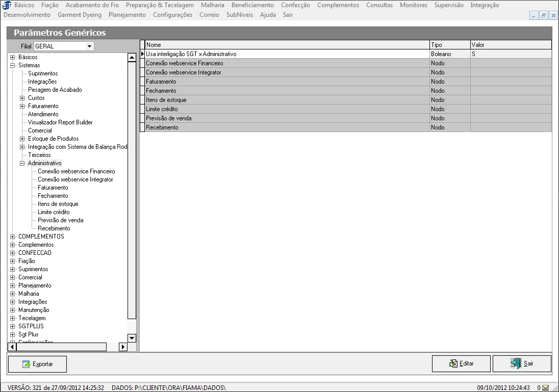Click the Exportar button icon
The width and height of the screenshot is (559, 392).
click(27, 364)
